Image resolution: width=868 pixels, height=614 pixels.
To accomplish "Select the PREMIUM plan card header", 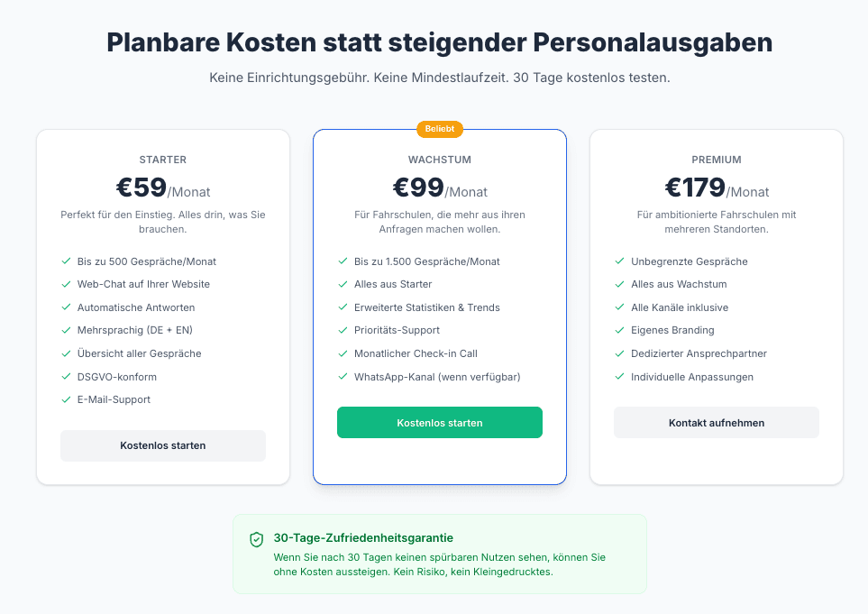I will tap(716, 159).
